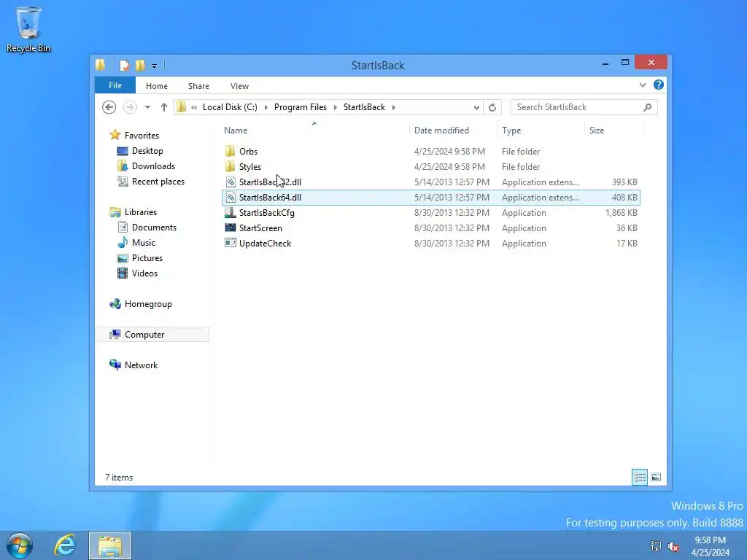Open the File menu tab

(115, 86)
